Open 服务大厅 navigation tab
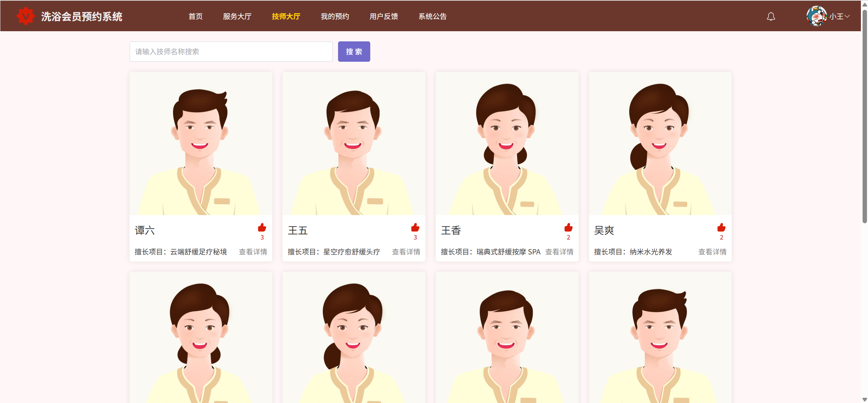This screenshot has height=403, width=868. (x=237, y=16)
